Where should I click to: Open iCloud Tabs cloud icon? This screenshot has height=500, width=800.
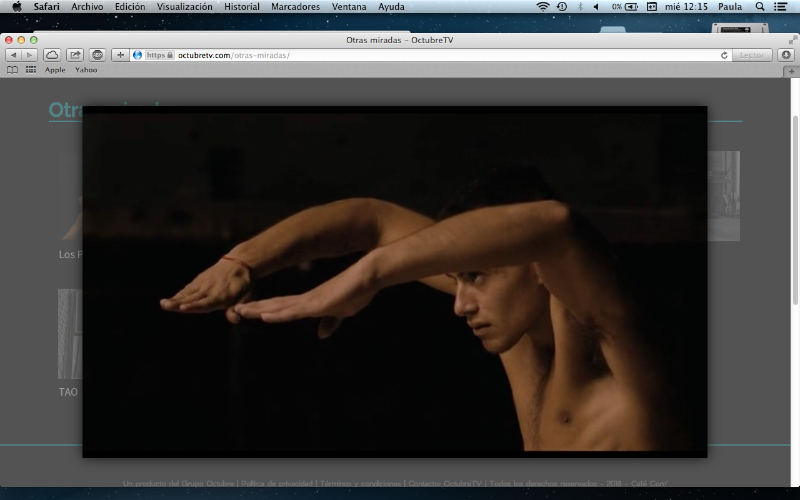52,55
